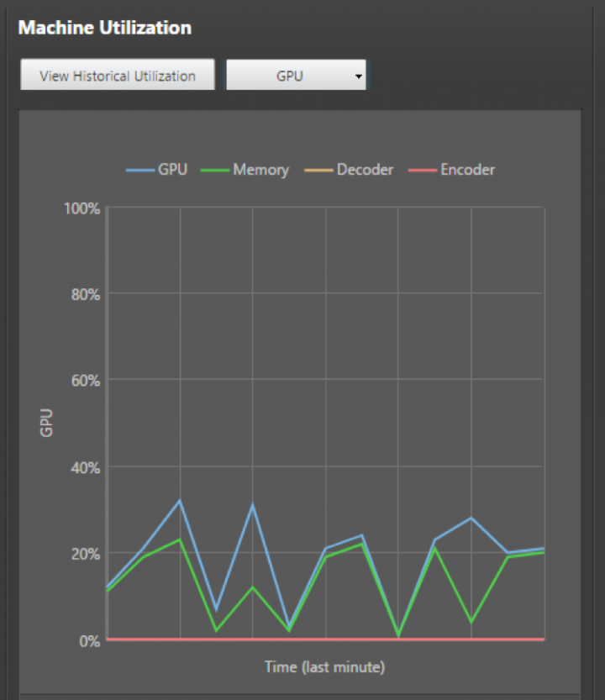Click the tan Decoder legend line marker
Image resolution: width=605 pixels, height=700 pixels.
(x=318, y=171)
